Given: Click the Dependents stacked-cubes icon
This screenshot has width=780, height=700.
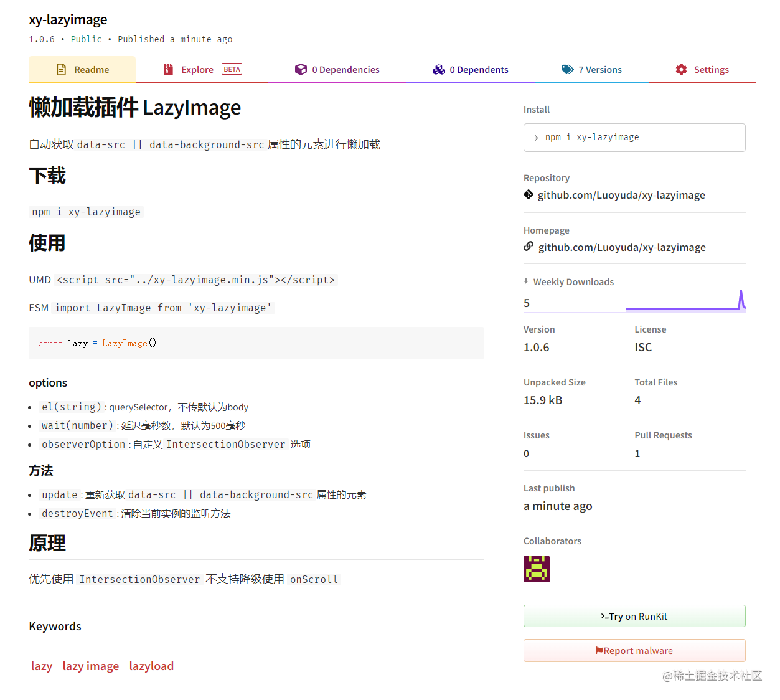Looking at the screenshot, I should [439, 69].
